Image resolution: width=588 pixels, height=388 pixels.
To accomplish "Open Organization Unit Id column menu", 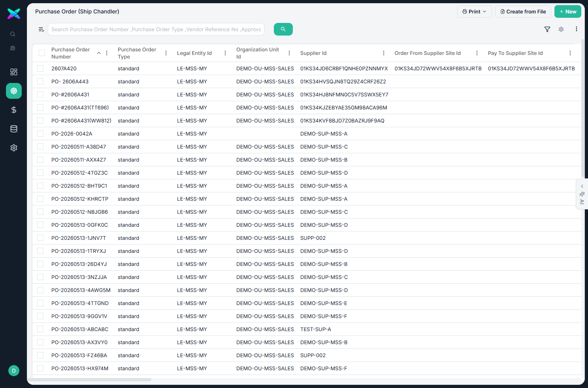I will point(289,53).
